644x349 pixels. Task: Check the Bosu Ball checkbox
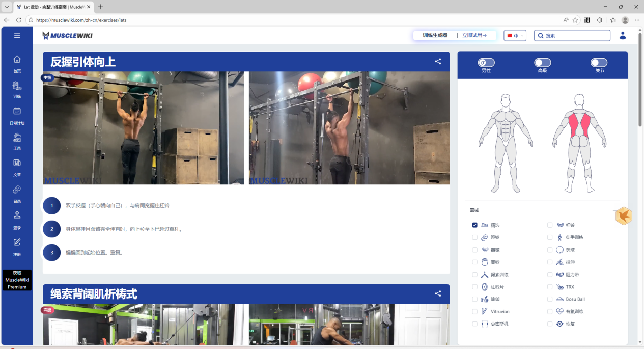point(550,299)
